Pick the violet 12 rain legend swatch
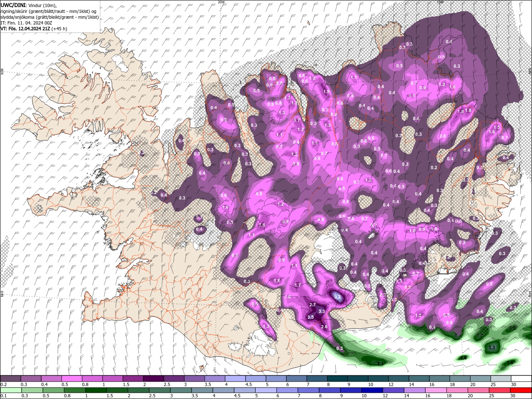Image resolution: width=532 pixels, height=399 pixels. click(x=394, y=390)
